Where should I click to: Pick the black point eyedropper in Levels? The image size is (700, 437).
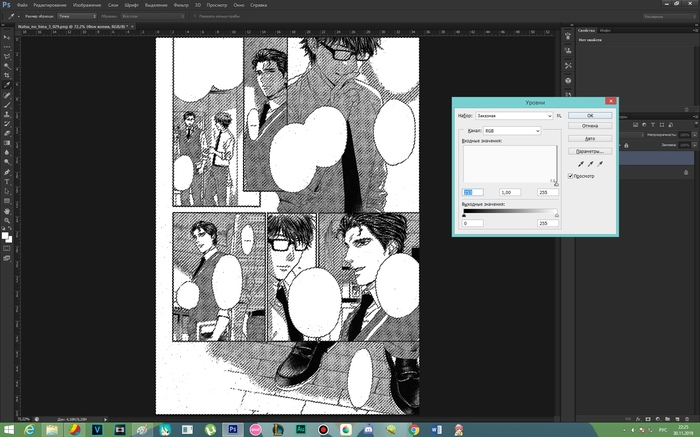580,164
